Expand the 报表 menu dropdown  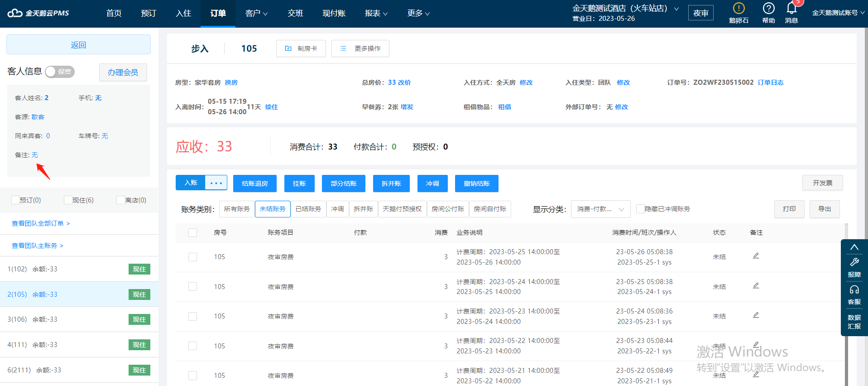click(x=376, y=14)
